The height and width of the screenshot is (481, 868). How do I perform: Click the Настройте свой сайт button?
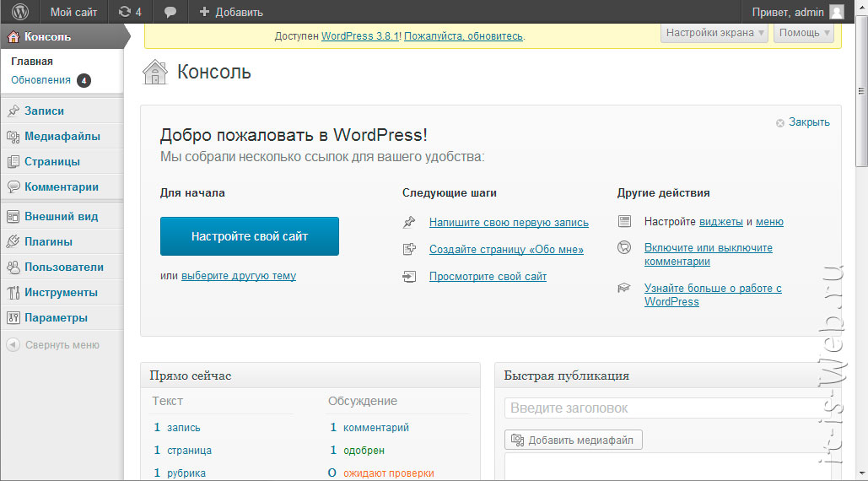tap(250, 236)
